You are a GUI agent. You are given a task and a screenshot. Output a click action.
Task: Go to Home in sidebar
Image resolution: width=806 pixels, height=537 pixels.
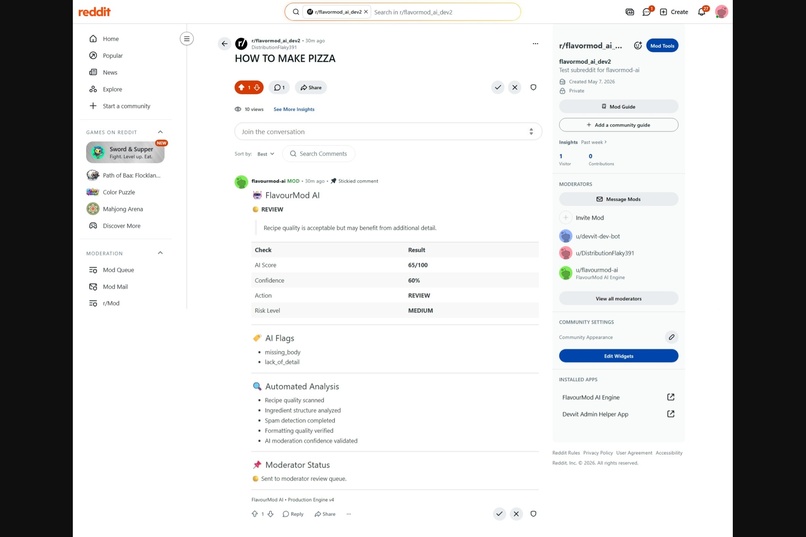click(111, 39)
